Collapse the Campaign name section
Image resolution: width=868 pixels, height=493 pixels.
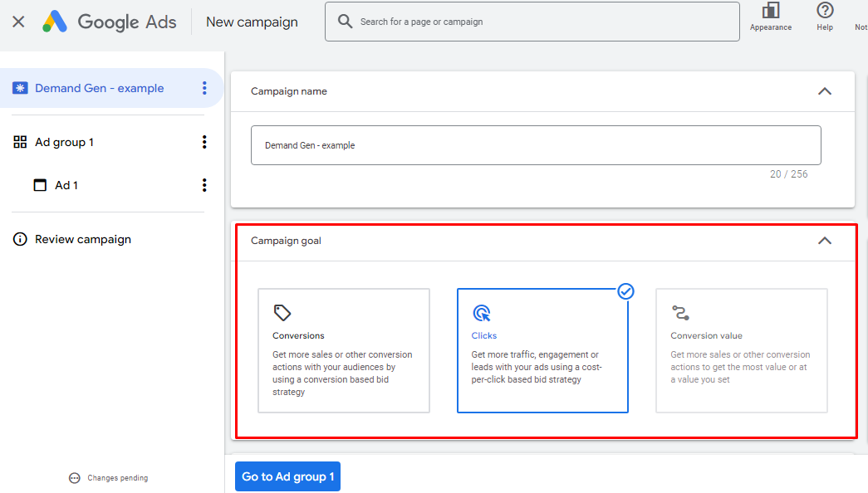click(x=825, y=91)
